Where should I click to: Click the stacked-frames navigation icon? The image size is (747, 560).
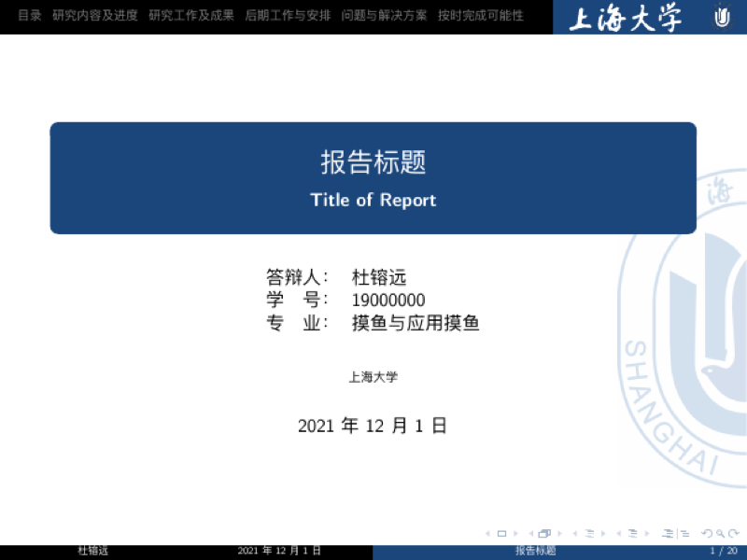point(544,533)
